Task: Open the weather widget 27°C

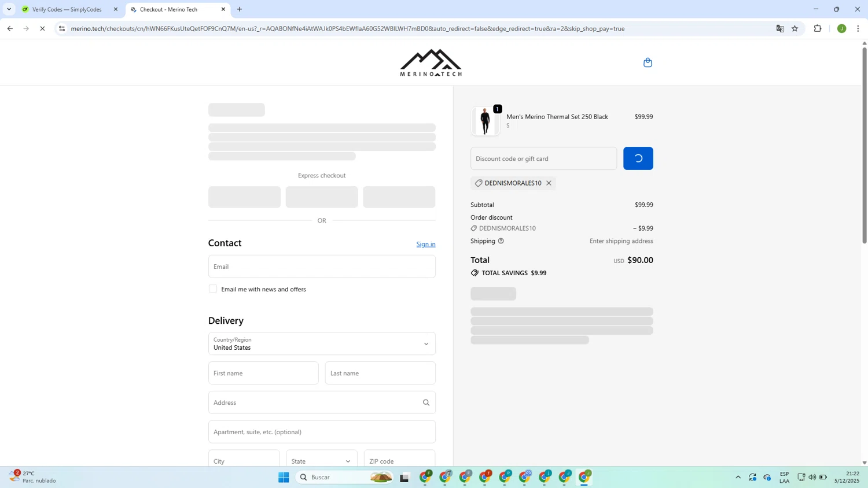Action: [32, 477]
